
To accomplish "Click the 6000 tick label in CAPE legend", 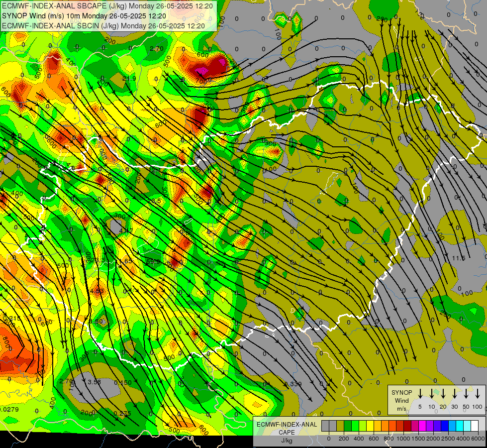I will coord(478,439).
